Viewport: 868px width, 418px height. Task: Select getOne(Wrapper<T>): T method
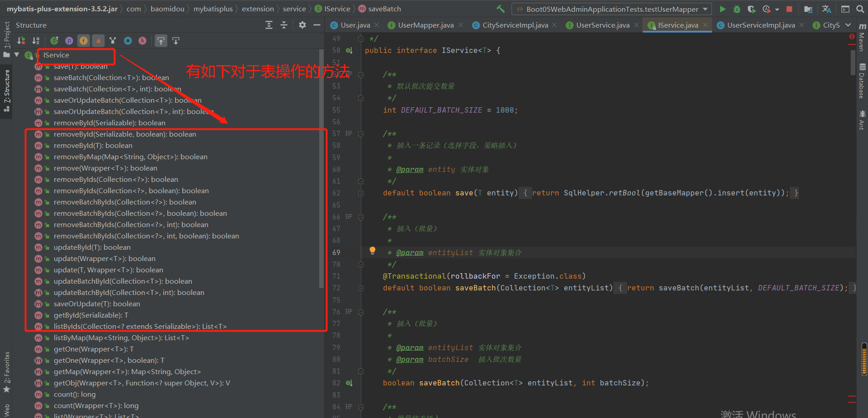[x=94, y=349]
